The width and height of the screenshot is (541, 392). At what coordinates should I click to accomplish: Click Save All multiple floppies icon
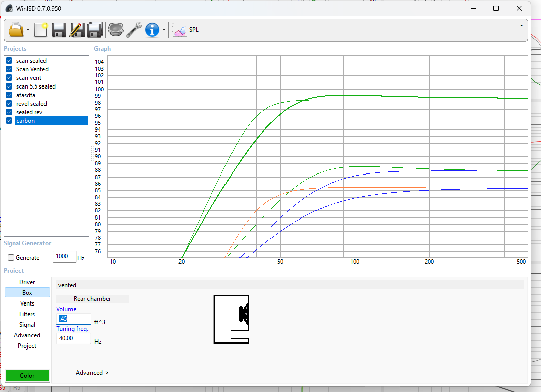(95, 30)
